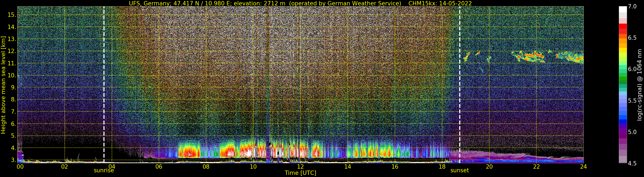The image size is (644, 177).
Task: Click time axis tick '14' UTC
Action: coord(348,166)
